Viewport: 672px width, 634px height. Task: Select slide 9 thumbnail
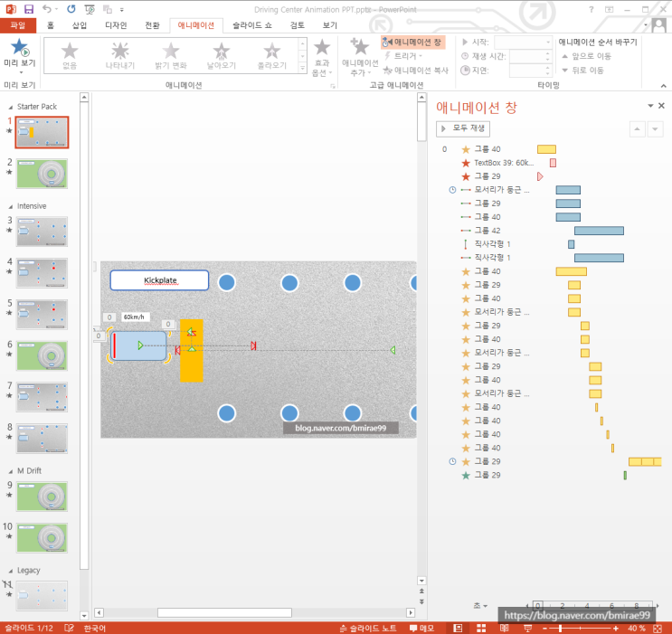click(x=42, y=497)
